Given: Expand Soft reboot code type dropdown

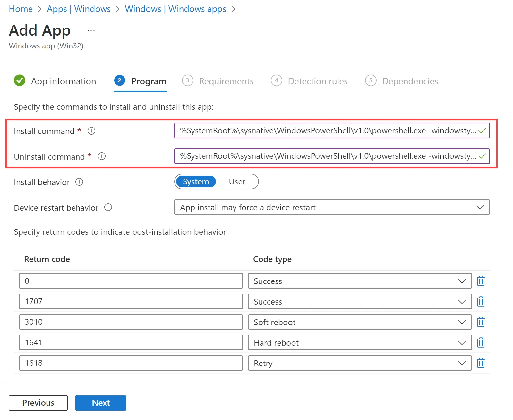Looking at the screenshot, I should point(360,322).
